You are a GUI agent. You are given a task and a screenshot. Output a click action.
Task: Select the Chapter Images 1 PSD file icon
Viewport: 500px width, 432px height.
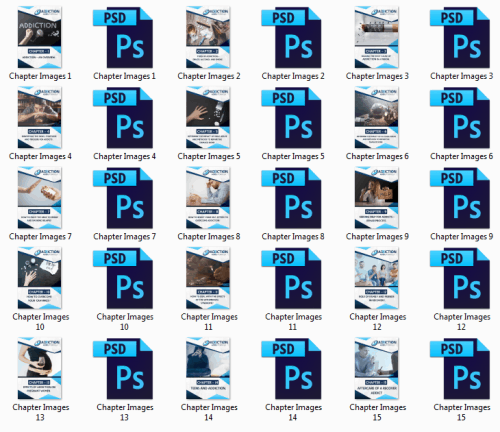click(123, 37)
